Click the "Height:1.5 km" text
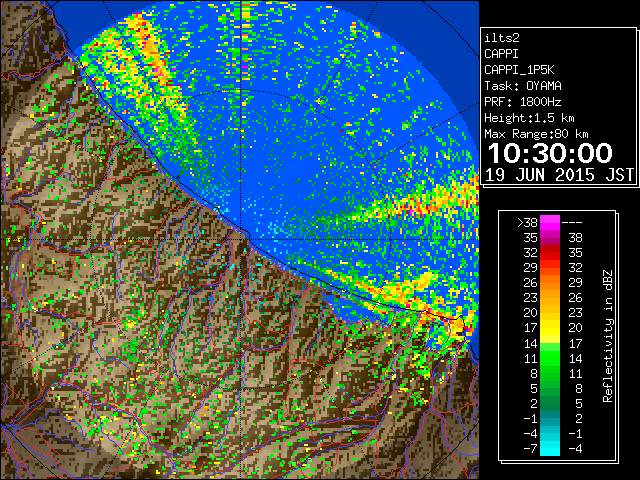This screenshot has height=480, width=640. point(529,118)
